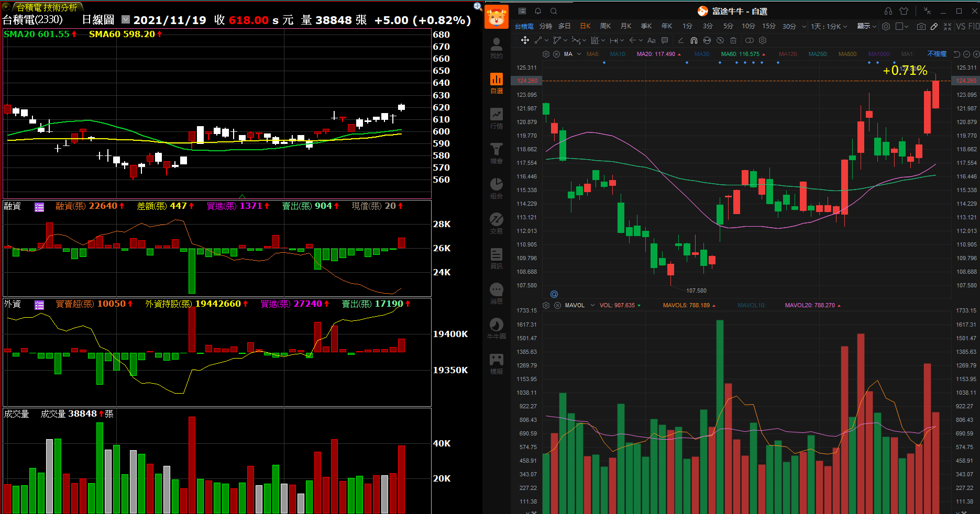980x514 pixels.
Task: Open MA indicator settings gear
Action: pos(546,54)
